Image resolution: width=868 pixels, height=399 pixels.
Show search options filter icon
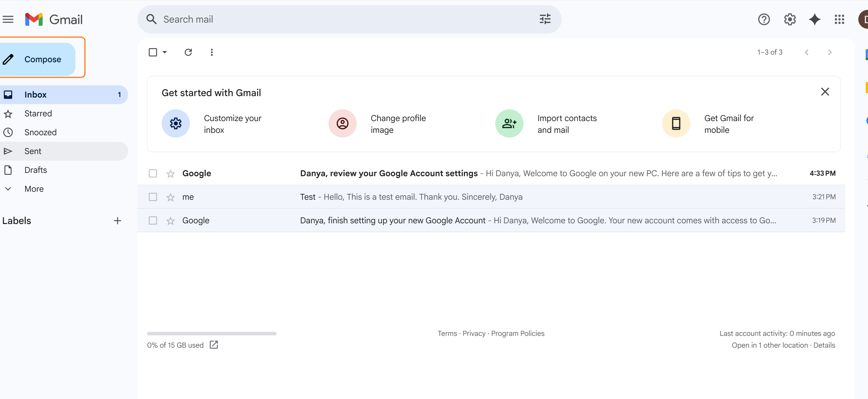(x=545, y=19)
